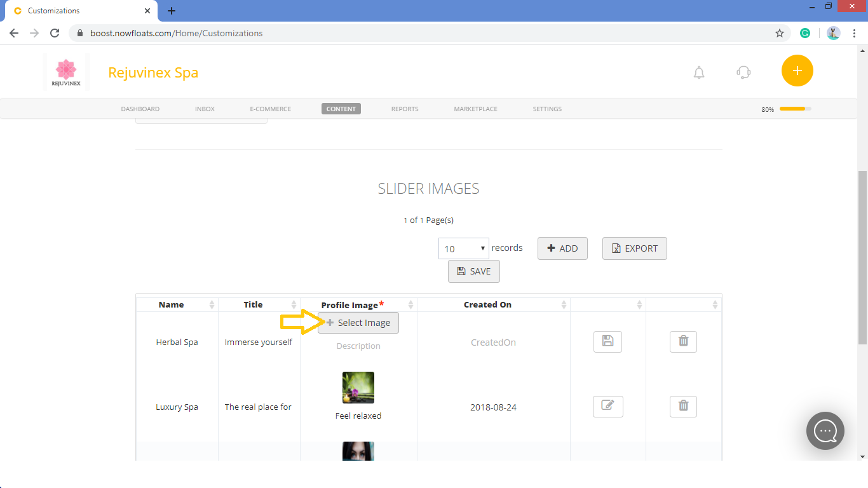The height and width of the screenshot is (488, 868).
Task: Click the SLIDER IMAGES heading
Action: coord(429,189)
